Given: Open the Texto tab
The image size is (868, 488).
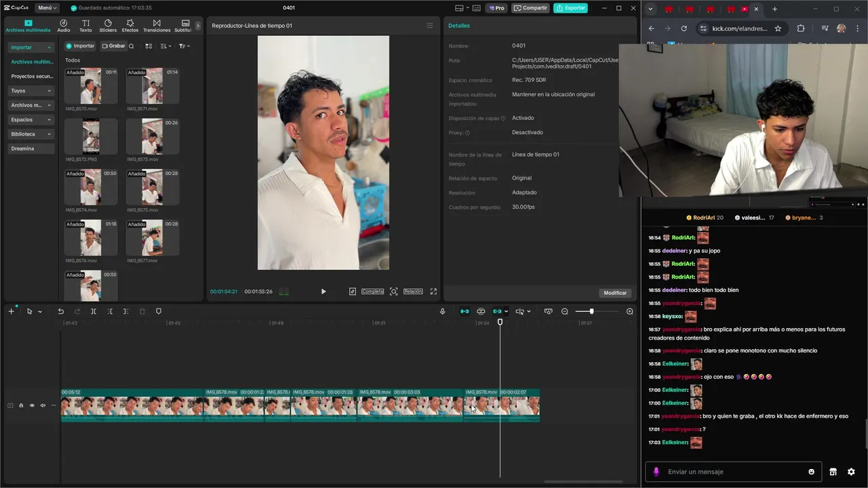Looking at the screenshot, I should (85, 26).
